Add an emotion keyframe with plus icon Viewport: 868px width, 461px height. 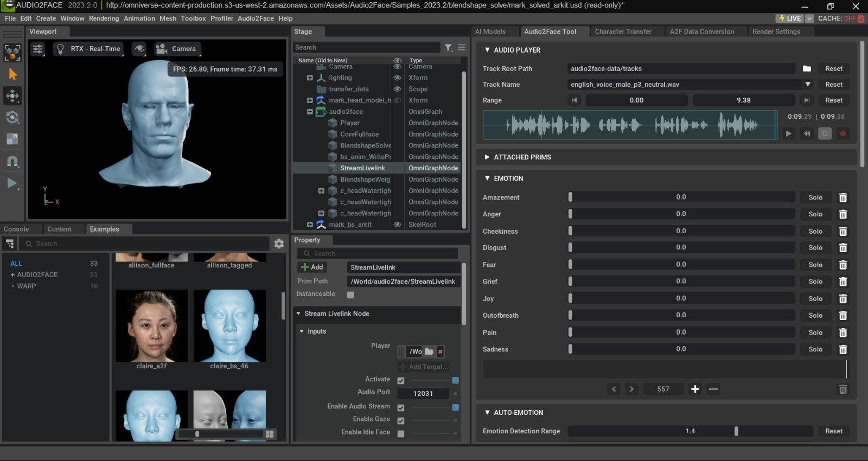click(x=695, y=389)
